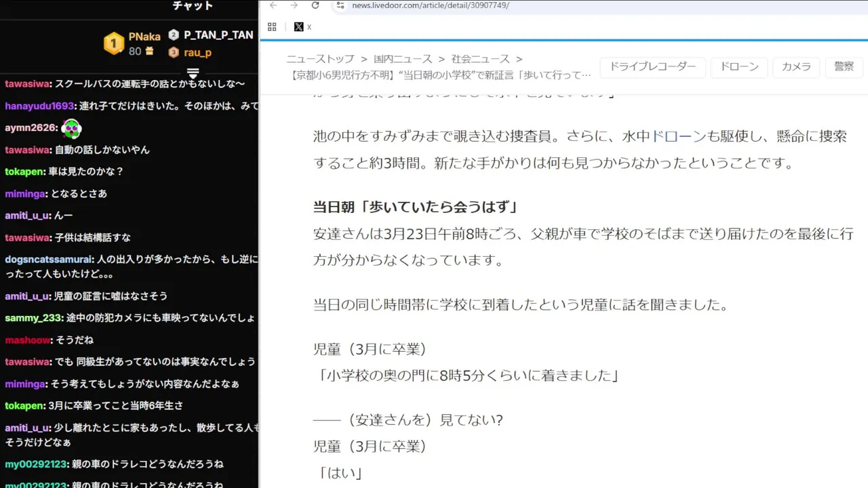Click the チャット header title
The height and width of the screenshot is (488, 868).
(193, 6)
